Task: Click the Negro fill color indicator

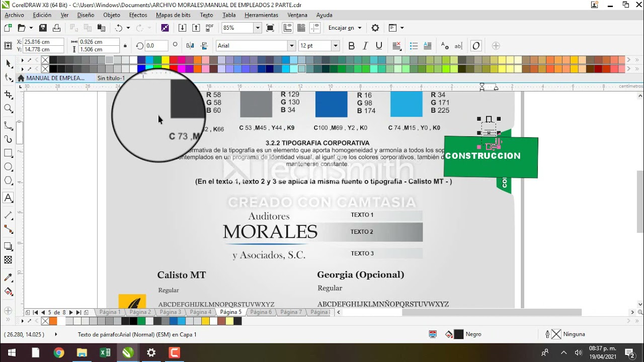Action: 458,334
